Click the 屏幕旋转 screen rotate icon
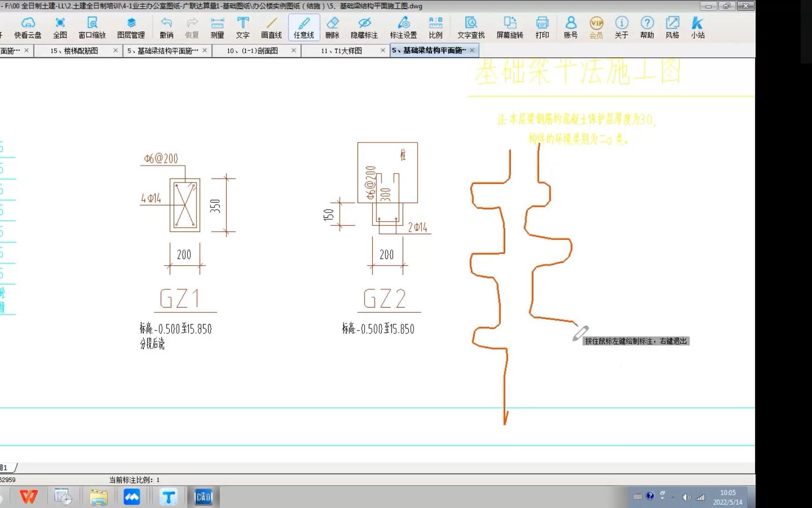This screenshot has height=508, width=812. (510, 27)
